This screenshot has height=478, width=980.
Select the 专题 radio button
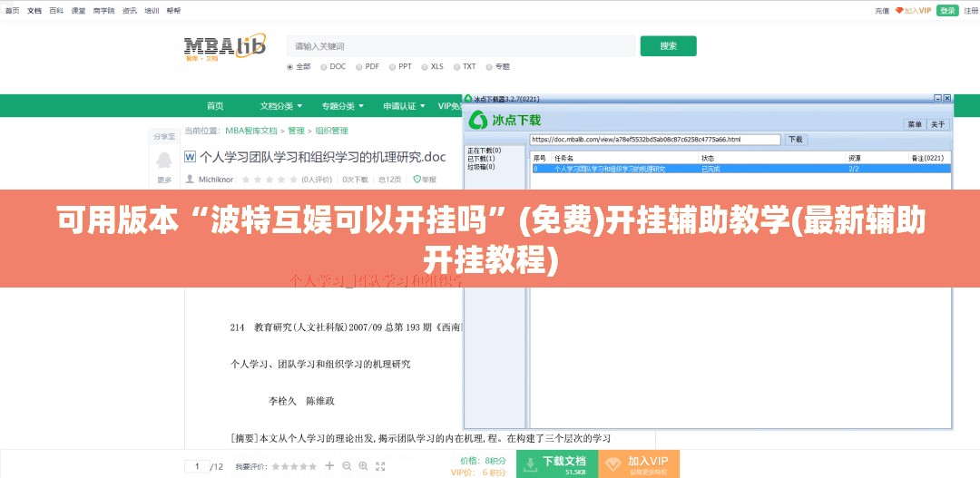click(x=489, y=67)
